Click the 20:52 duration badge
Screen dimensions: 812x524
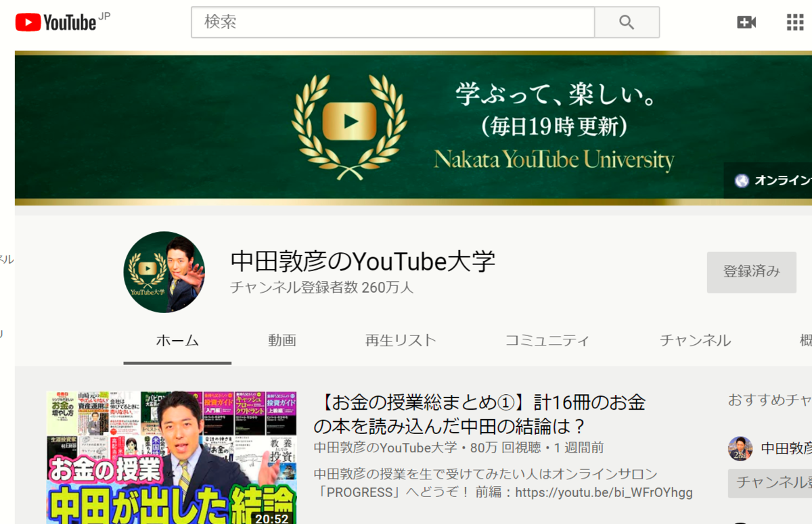[271, 519]
